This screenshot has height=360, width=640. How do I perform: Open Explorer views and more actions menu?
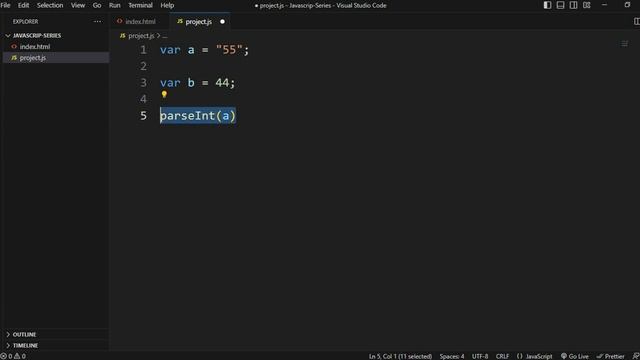98,21
